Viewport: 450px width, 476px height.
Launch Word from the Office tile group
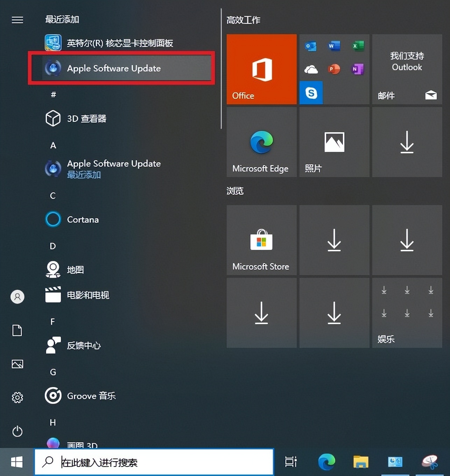click(x=334, y=46)
